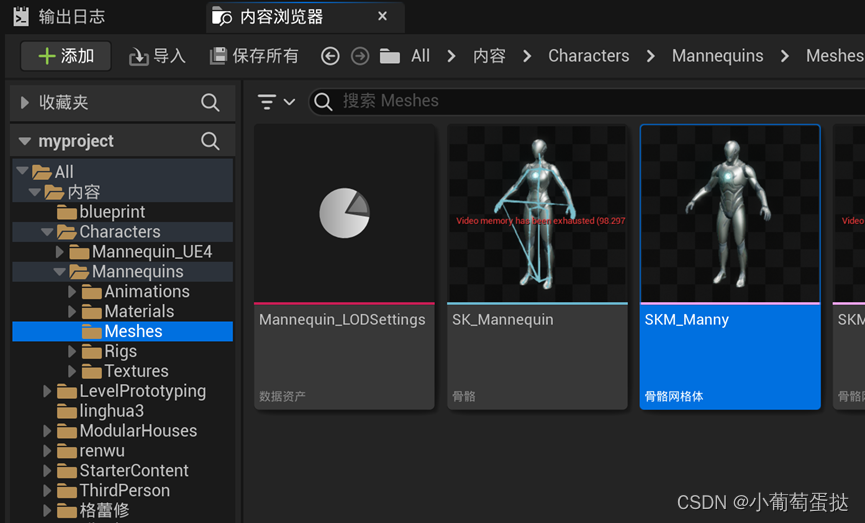The width and height of the screenshot is (865, 523).
Task: Select the ModularHouses folder
Action: pyautogui.click(x=127, y=430)
